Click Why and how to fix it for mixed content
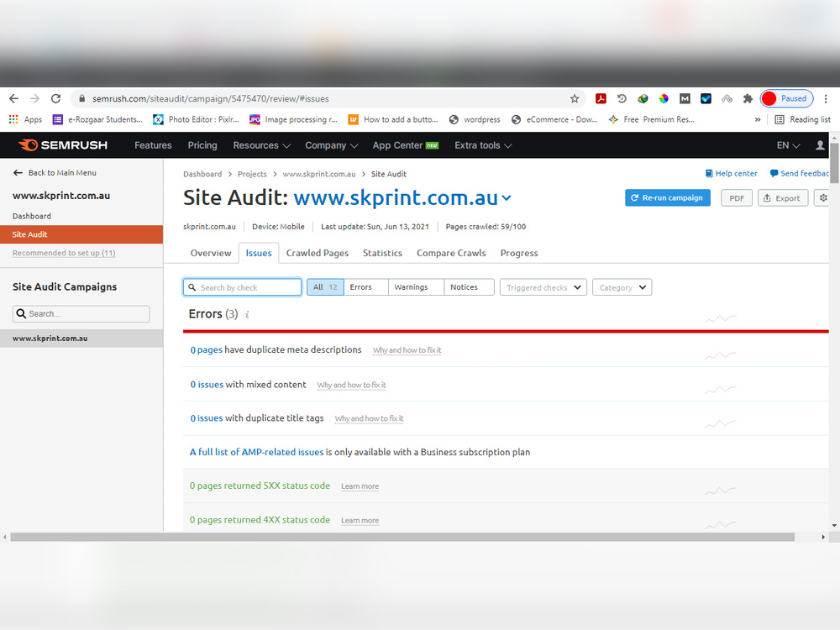840x630 pixels. [x=351, y=386]
